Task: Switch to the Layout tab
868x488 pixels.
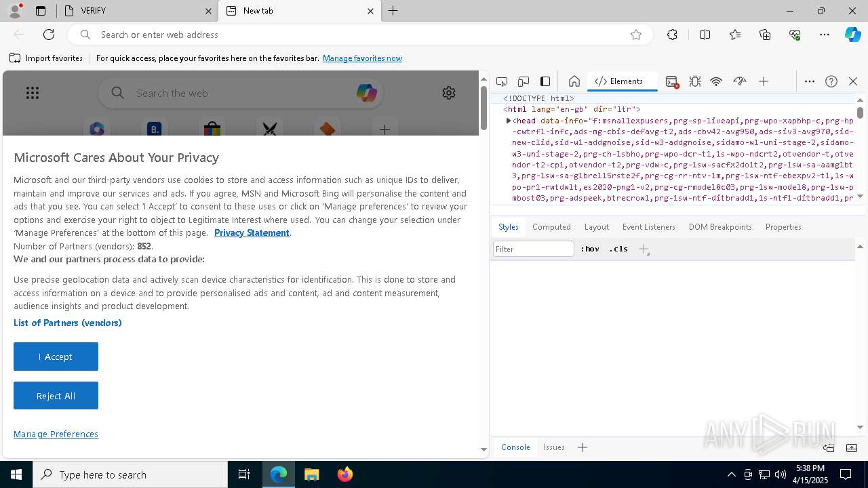Action: pyautogui.click(x=597, y=227)
